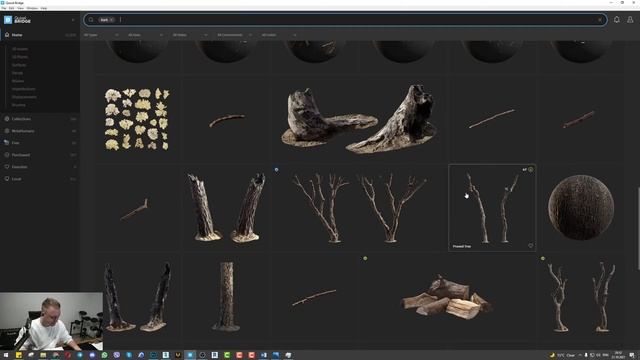Select the Surfaces category
The width and height of the screenshot is (640, 360).
(19, 65)
